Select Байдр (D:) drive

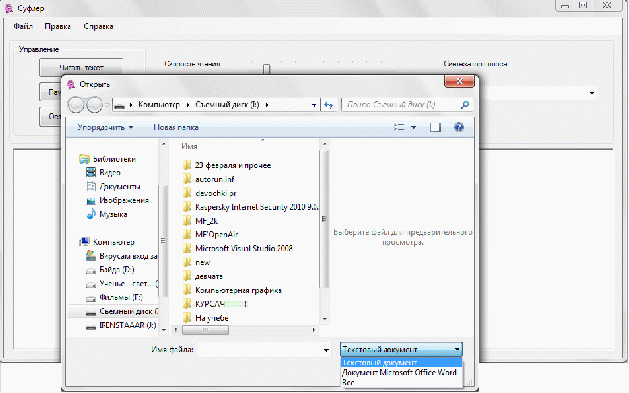coord(110,269)
